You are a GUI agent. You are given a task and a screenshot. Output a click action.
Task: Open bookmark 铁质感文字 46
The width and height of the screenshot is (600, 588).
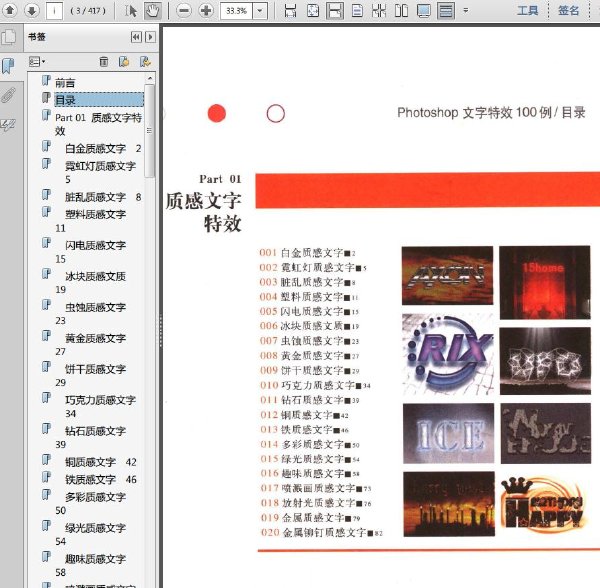tap(101, 479)
